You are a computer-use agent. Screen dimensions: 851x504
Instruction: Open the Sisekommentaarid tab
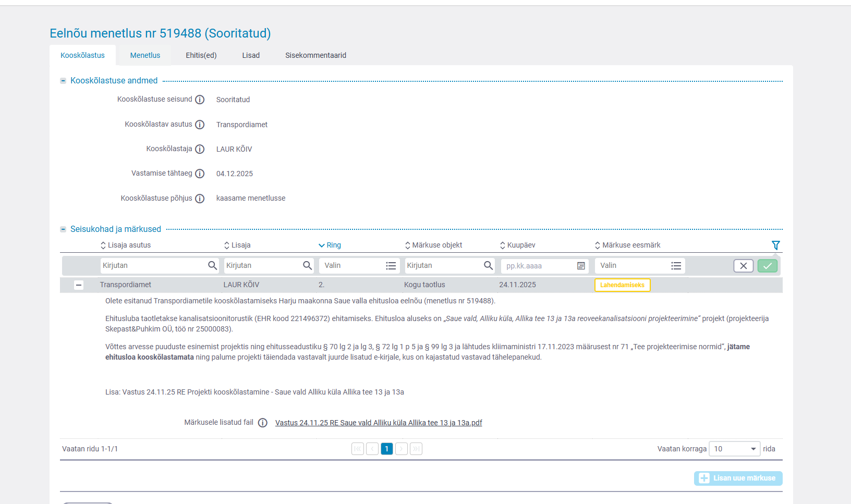coord(315,55)
